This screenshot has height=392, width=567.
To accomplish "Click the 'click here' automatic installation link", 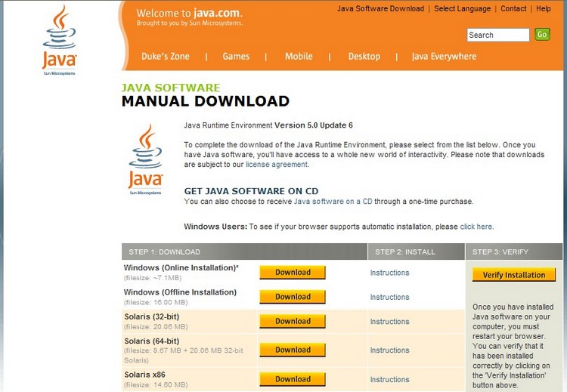I will (x=476, y=227).
